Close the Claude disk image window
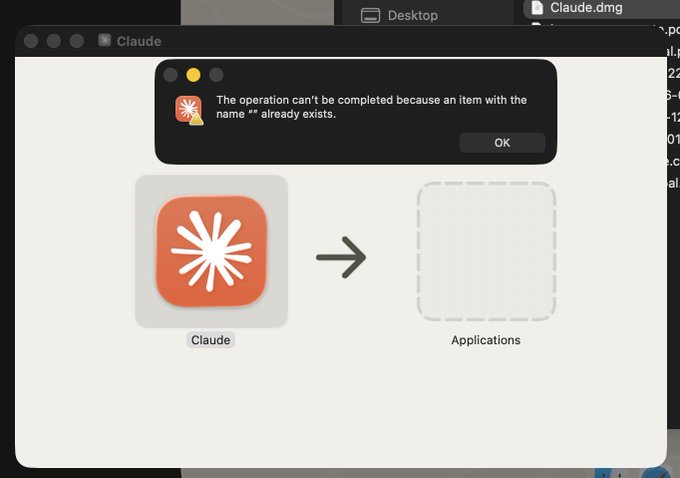Viewport: 680px width, 478px height. click(x=31, y=41)
